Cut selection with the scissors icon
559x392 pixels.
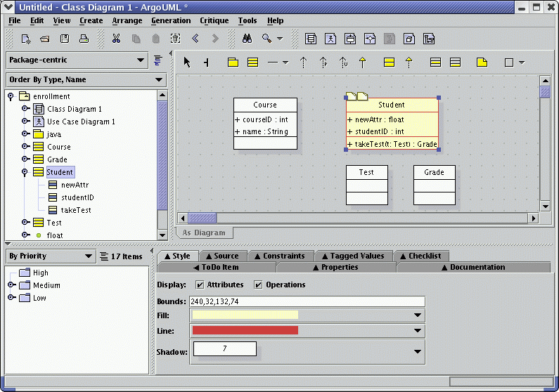116,39
